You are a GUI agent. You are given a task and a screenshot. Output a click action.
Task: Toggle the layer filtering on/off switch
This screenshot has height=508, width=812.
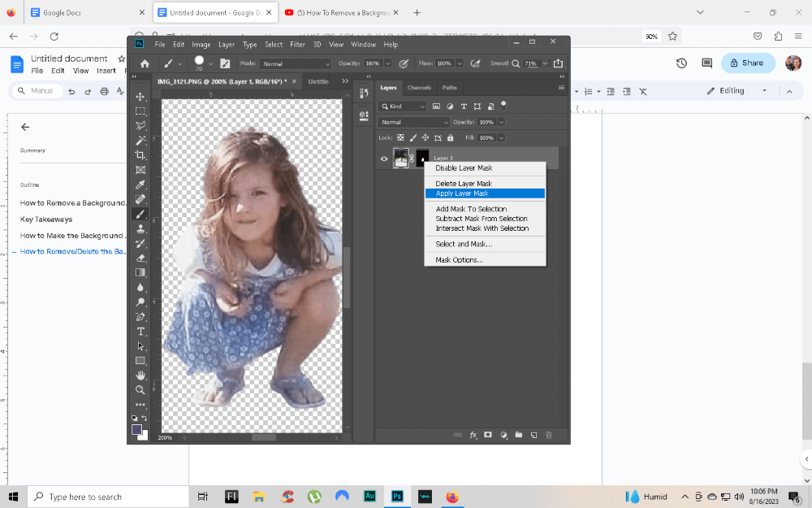point(503,106)
